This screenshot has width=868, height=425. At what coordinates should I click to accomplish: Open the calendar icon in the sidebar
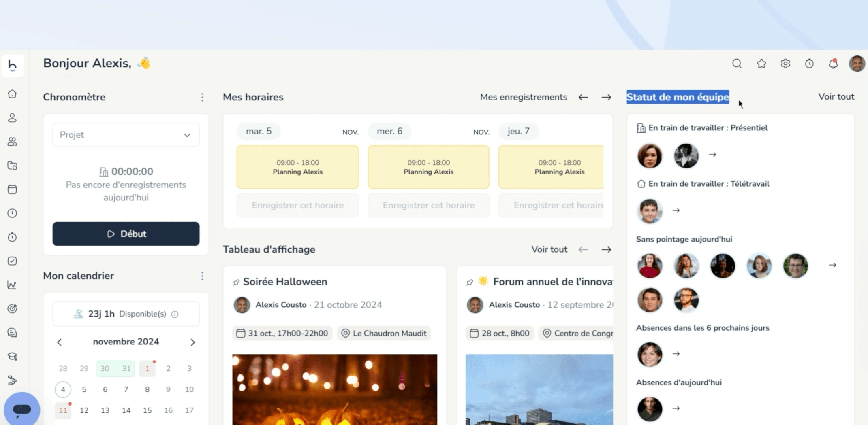(12, 189)
